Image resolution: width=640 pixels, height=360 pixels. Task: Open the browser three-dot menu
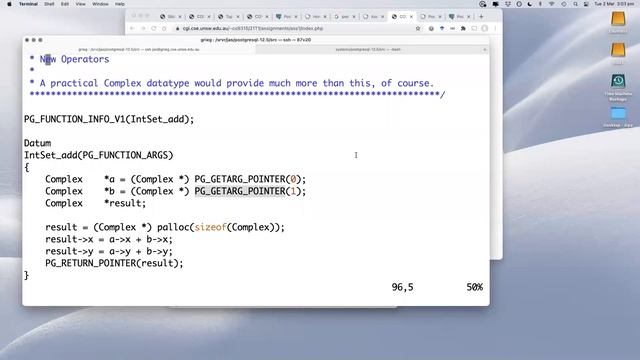(495, 29)
